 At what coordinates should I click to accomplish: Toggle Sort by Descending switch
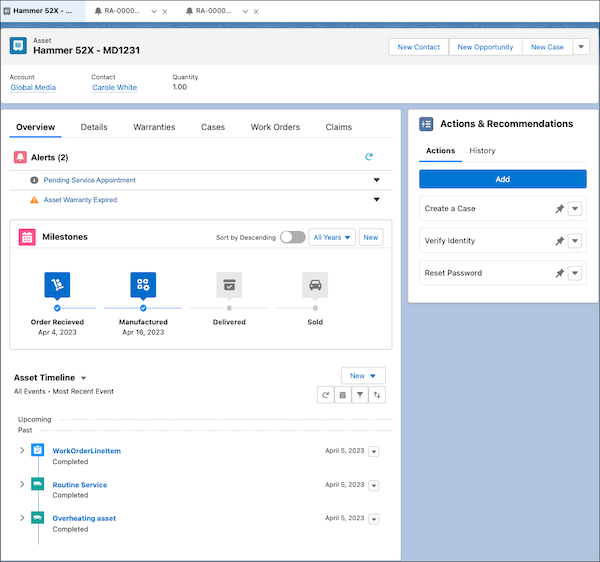292,237
